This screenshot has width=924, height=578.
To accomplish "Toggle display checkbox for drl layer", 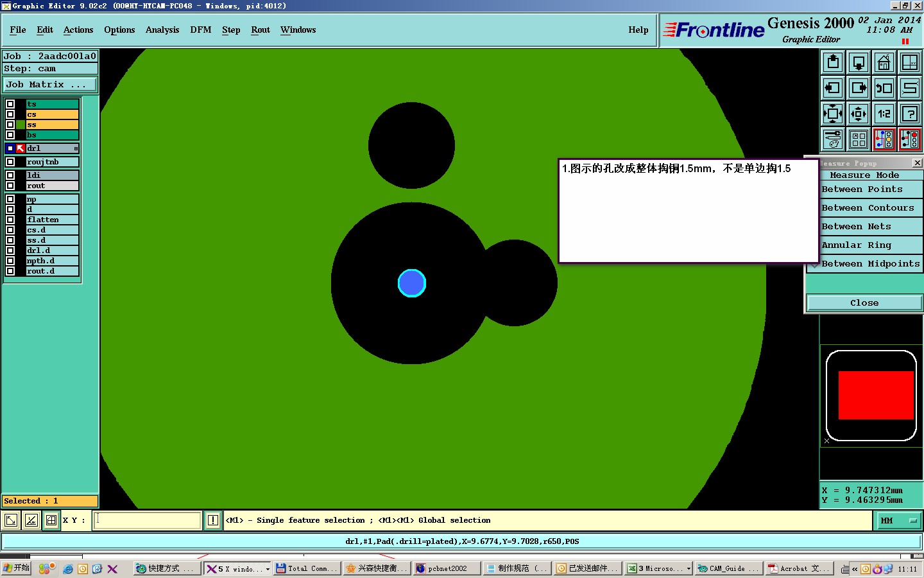I will [x=10, y=148].
